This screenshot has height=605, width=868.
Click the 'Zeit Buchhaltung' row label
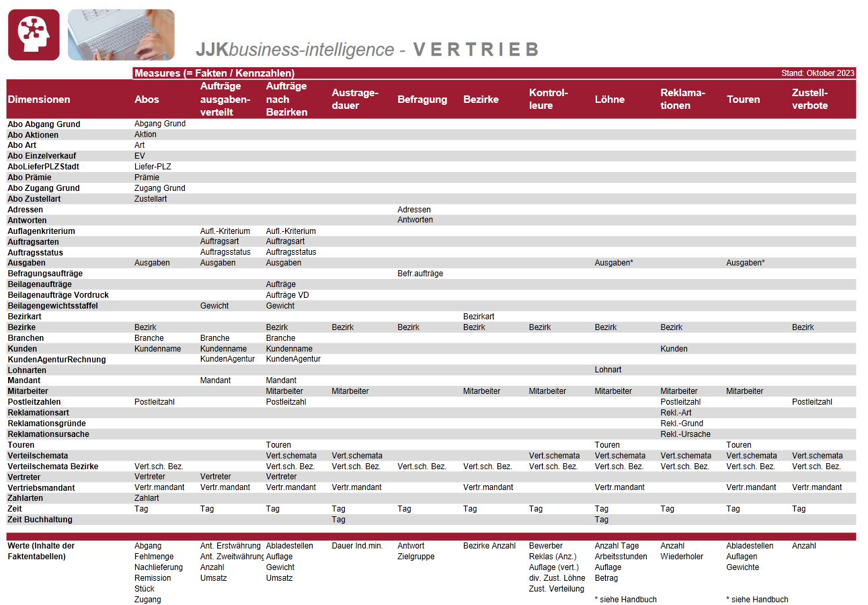point(40,520)
